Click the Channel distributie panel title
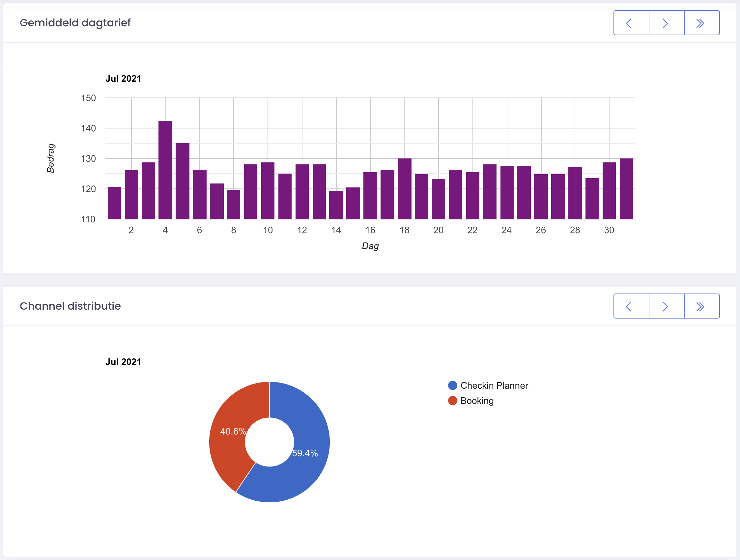740x560 pixels. (x=70, y=306)
